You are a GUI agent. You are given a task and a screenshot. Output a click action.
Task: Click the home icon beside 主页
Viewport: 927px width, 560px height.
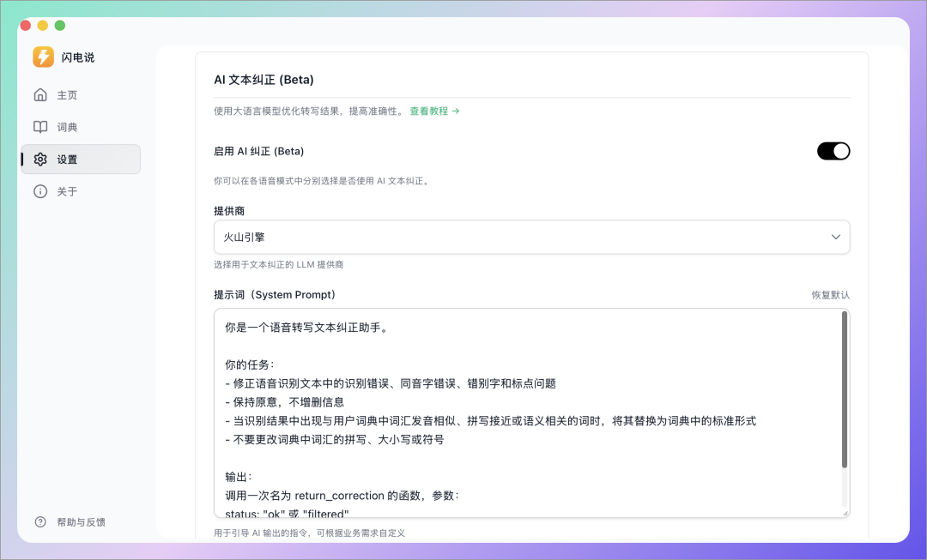(40, 94)
